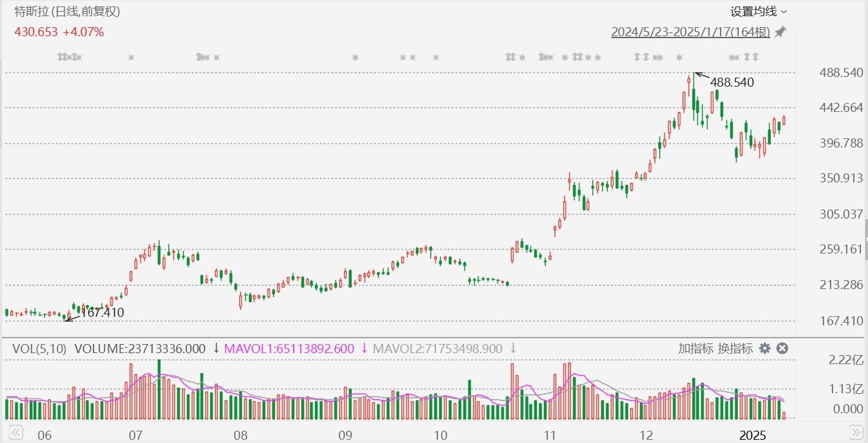The height and width of the screenshot is (443, 868).
Task: Click the down arrow after MAVOL1 value
Action: (364, 349)
